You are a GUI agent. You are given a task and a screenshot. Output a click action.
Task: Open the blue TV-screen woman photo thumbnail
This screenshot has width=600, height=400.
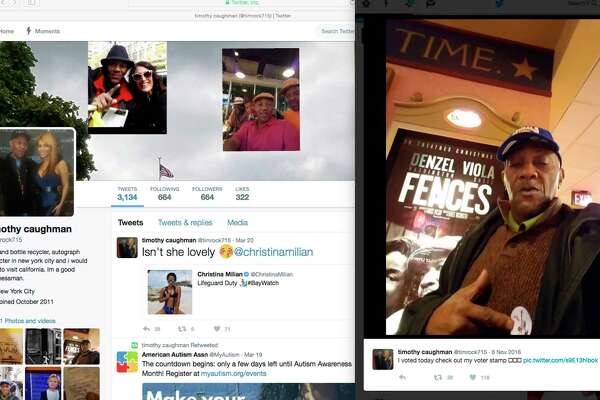pos(43,384)
